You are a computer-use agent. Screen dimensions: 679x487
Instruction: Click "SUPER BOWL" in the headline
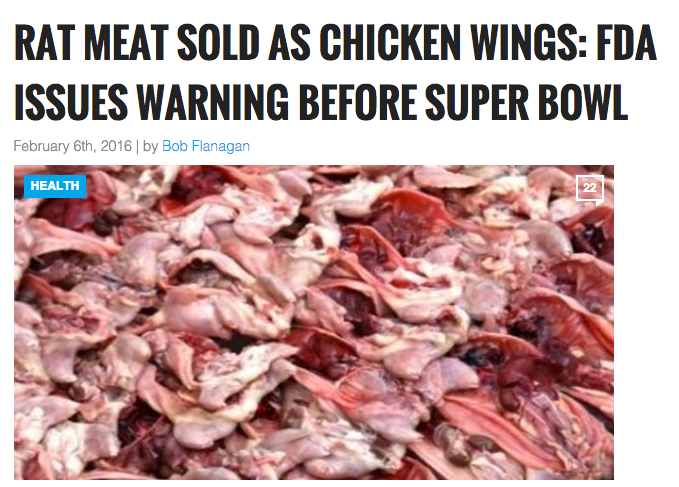[x=526, y=102]
